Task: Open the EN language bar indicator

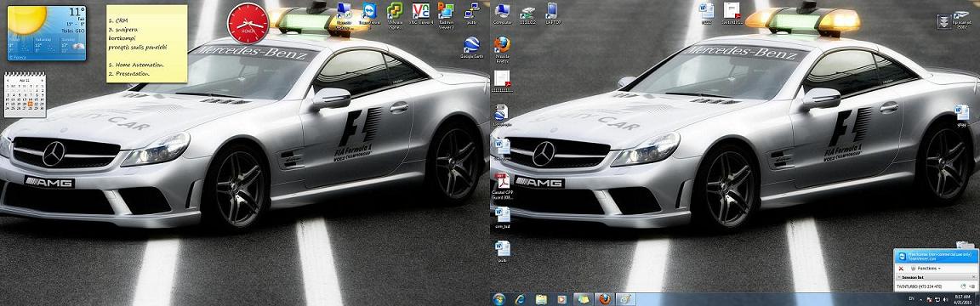Action: [x=910, y=299]
